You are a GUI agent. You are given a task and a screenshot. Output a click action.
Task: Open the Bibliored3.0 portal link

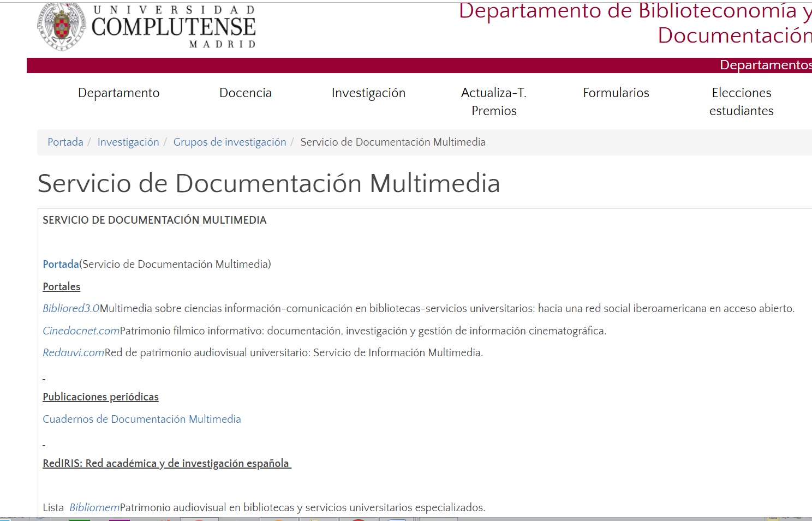[x=71, y=308]
